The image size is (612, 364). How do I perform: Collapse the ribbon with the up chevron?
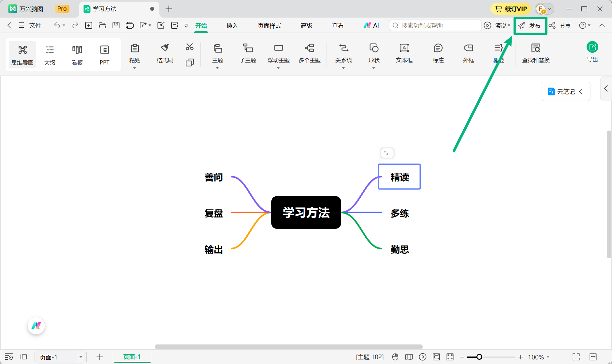(602, 25)
